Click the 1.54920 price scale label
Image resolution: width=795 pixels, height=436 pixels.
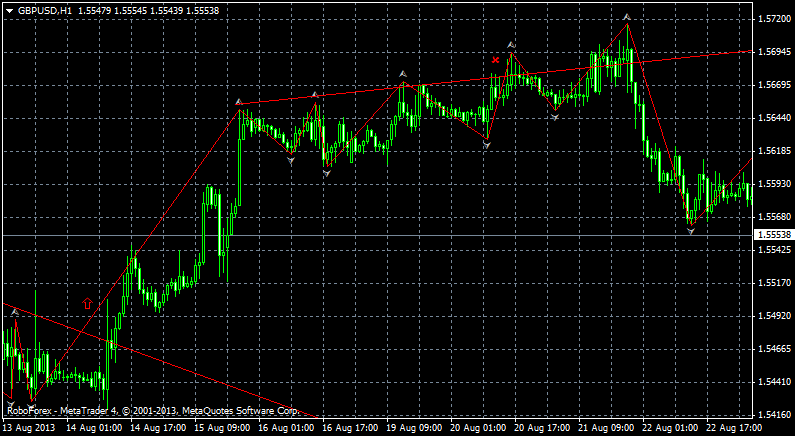774,316
